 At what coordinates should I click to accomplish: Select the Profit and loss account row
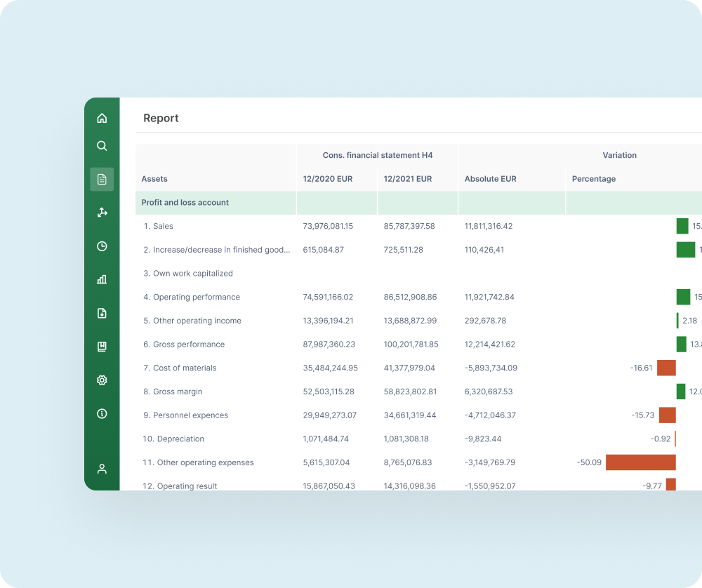point(185,203)
